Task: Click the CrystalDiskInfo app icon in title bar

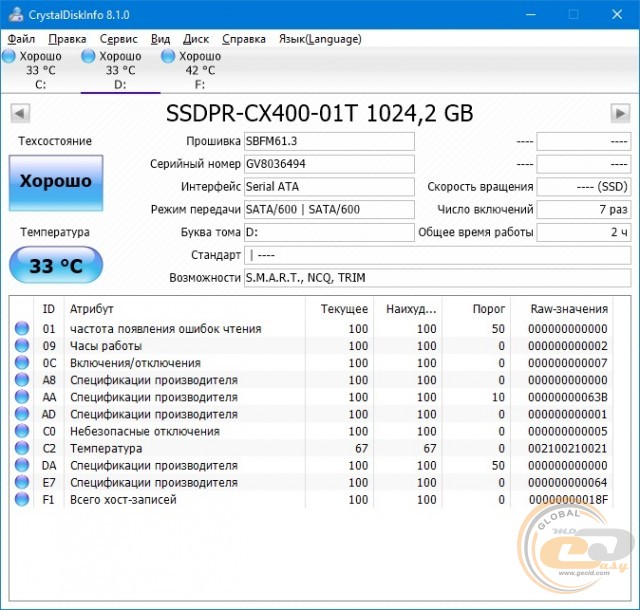Action: pos(16,15)
